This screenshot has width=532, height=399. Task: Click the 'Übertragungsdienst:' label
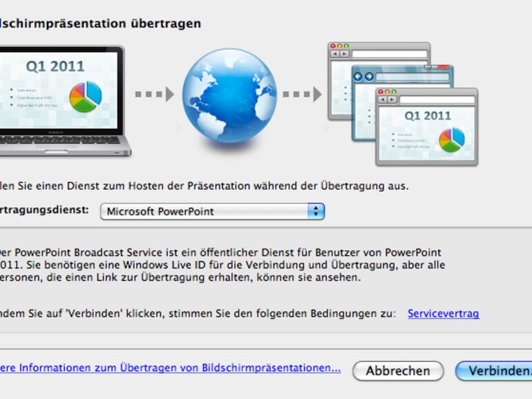(x=44, y=210)
